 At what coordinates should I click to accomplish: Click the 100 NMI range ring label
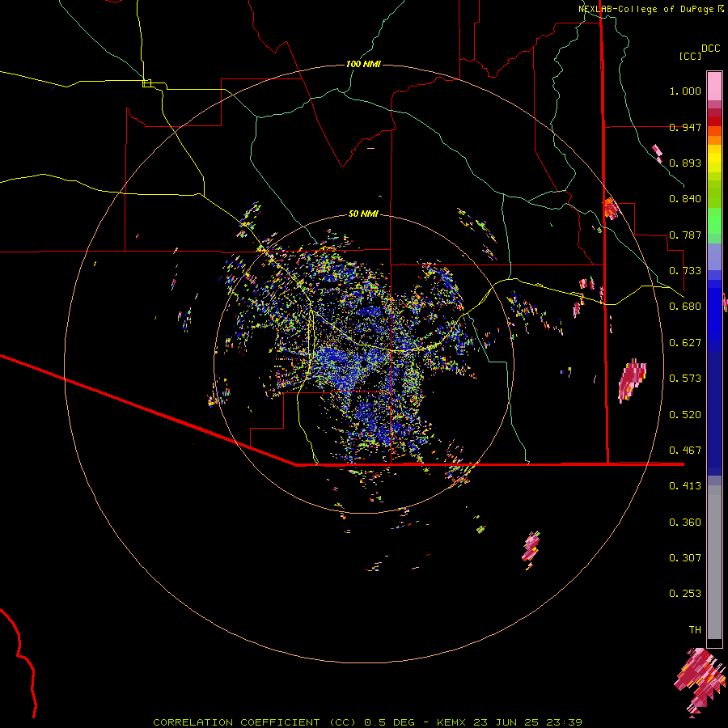pyautogui.click(x=363, y=64)
